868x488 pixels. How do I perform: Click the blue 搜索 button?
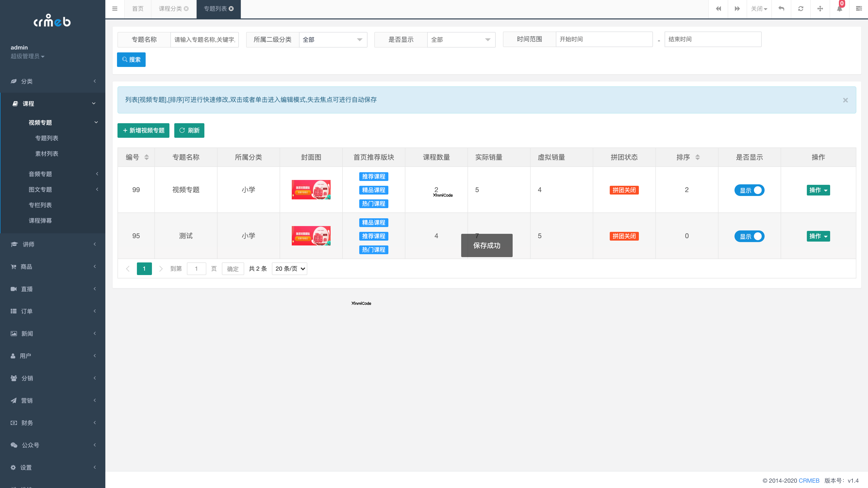[x=131, y=60]
